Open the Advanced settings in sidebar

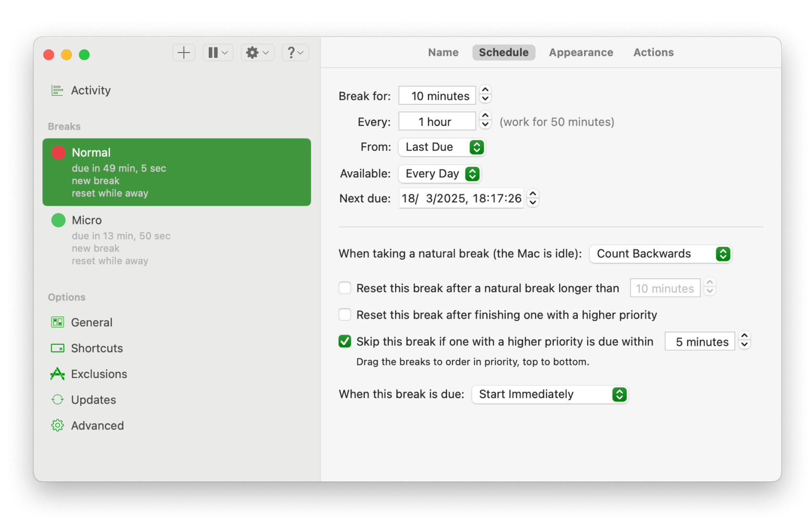point(97,425)
